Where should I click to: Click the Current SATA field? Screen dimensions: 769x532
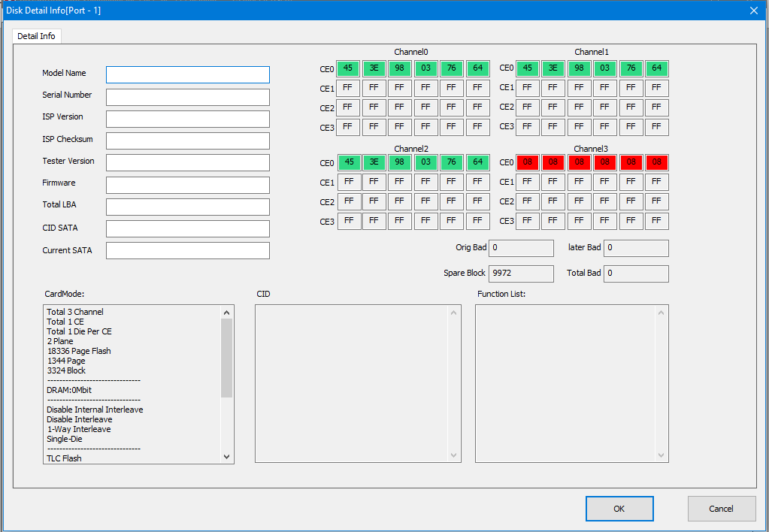tap(188, 250)
